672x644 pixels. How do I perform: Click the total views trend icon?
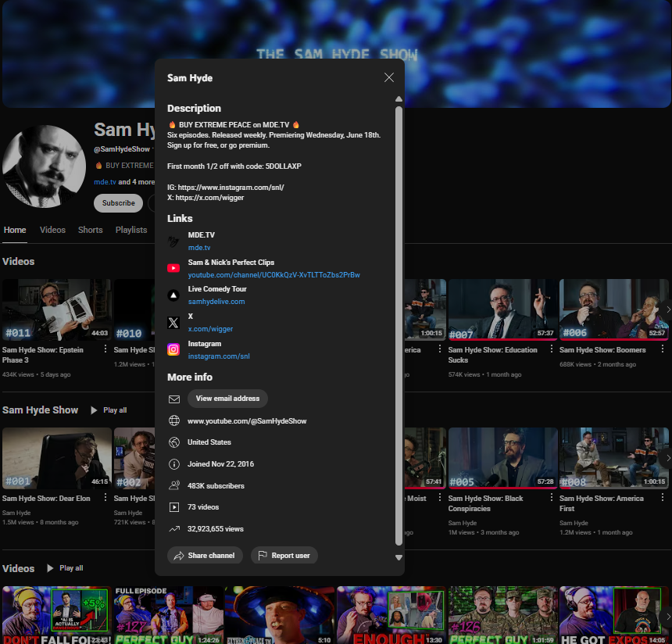point(173,528)
